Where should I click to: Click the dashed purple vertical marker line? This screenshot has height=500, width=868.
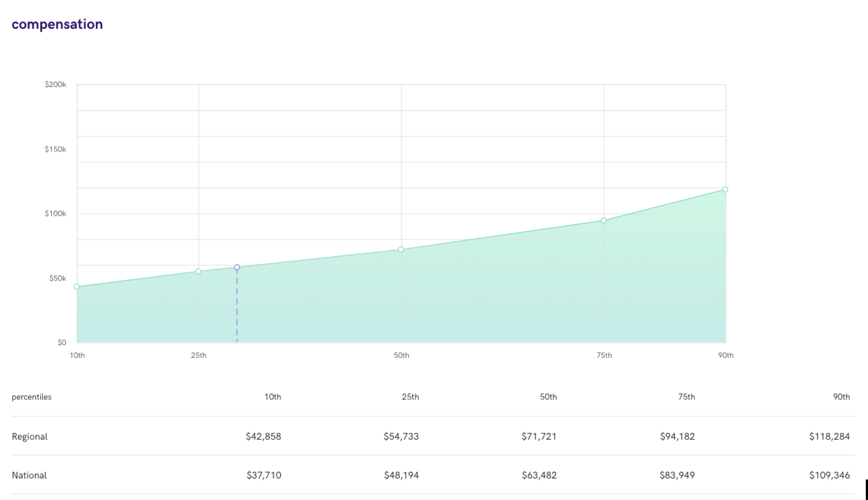coord(237,306)
